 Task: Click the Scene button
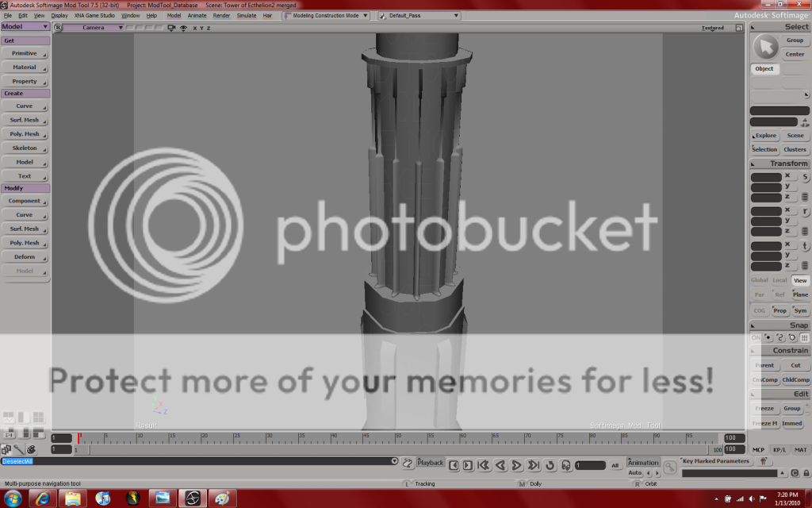[x=795, y=136]
